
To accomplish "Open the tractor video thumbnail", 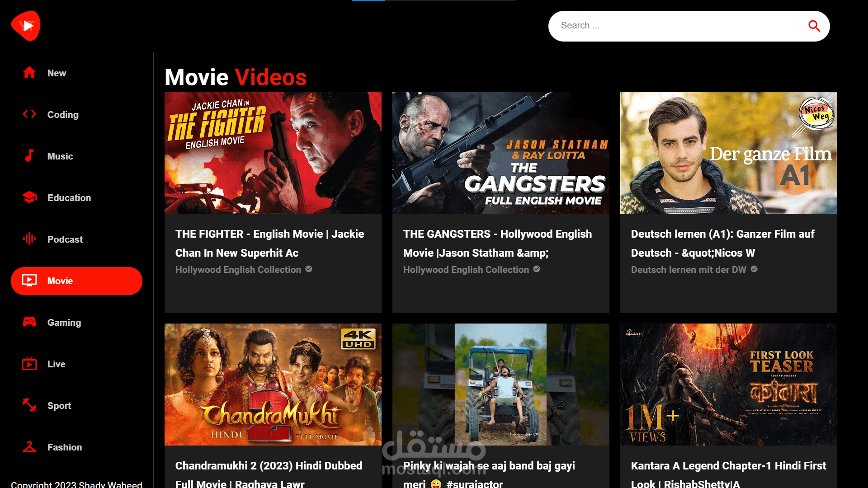I will pyautogui.click(x=501, y=385).
